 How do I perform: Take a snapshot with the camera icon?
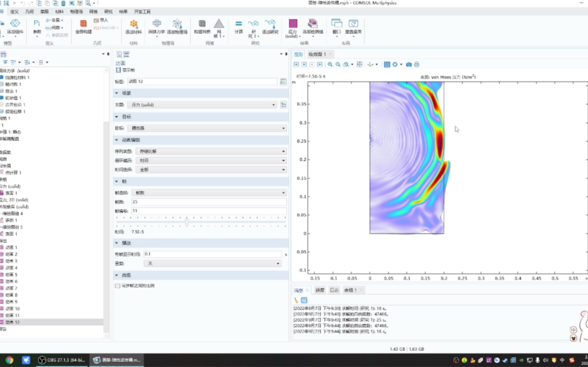pyautogui.click(x=409, y=65)
